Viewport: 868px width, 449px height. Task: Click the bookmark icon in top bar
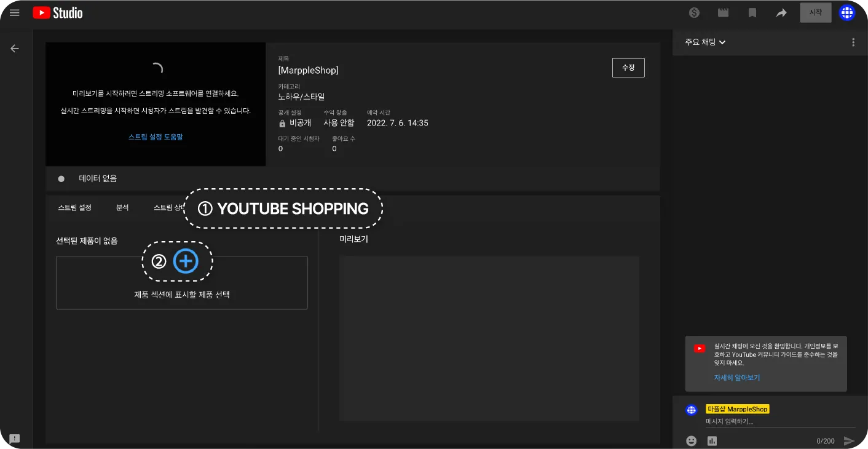[x=752, y=13]
